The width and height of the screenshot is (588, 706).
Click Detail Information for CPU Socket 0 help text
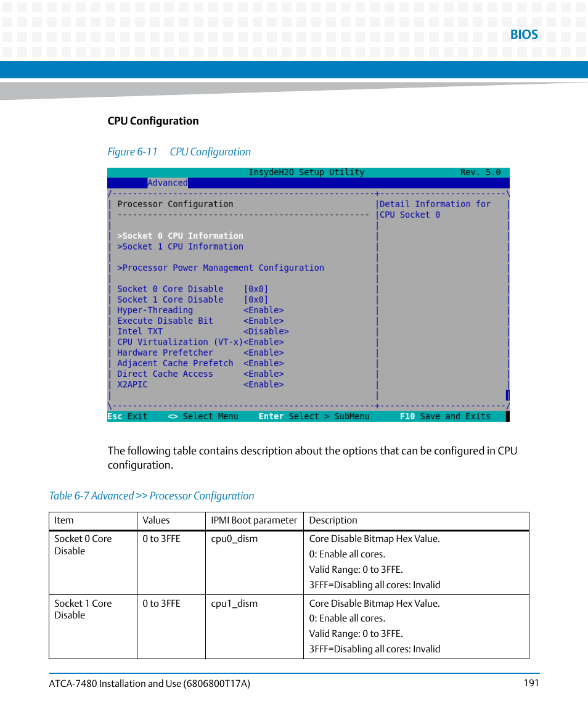pos(435,210)
